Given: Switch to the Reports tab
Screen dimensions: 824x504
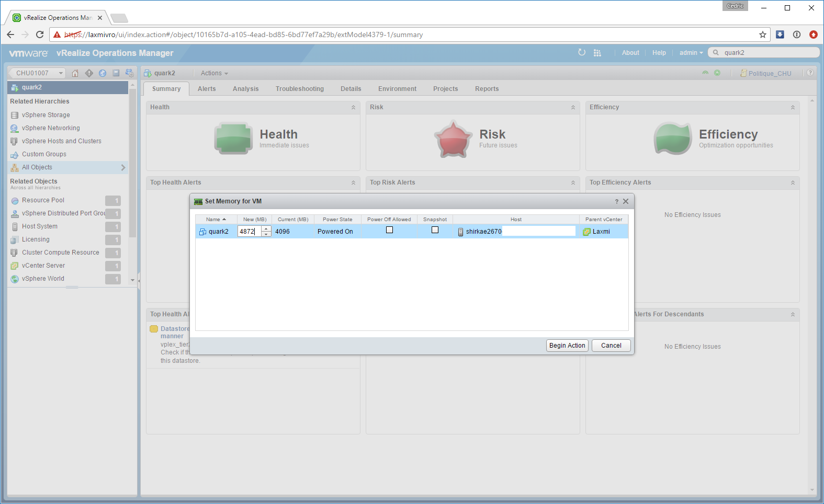Looking at the screenshot, I should [487, 89].
